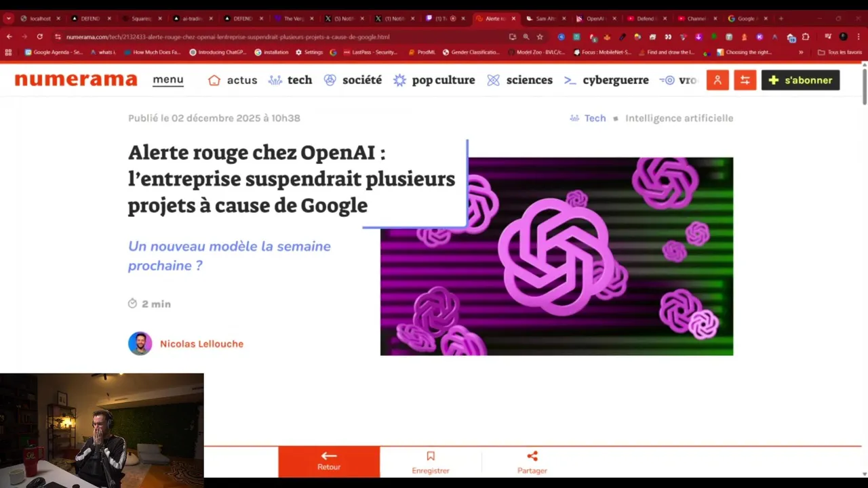Open Tous les favoris folder

840,52
